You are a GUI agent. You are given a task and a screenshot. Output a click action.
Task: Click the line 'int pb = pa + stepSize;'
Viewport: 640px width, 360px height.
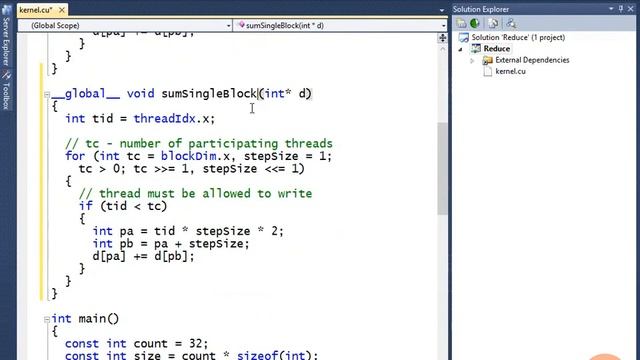pyautogui.click(x=171, y=244)
